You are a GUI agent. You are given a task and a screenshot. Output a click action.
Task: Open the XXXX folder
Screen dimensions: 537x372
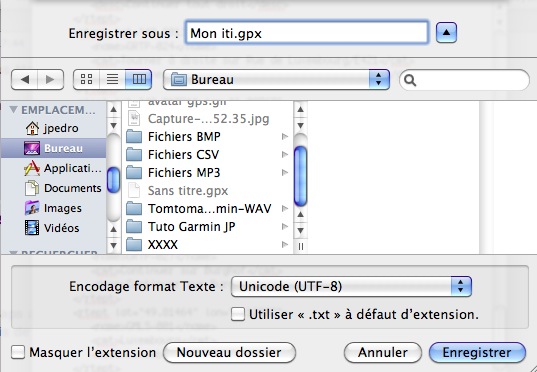point(207,245)
